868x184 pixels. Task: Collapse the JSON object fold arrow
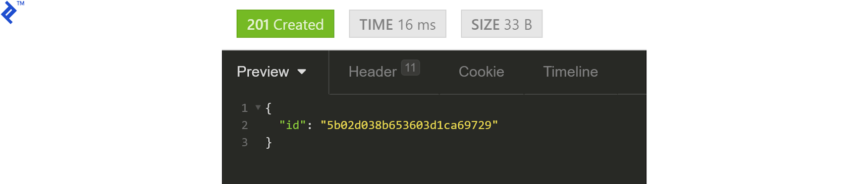[x=258, y=107]
